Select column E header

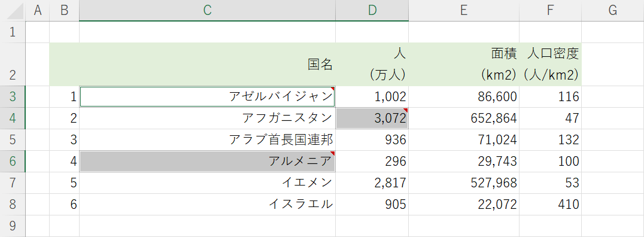click(x=464, y=10)
